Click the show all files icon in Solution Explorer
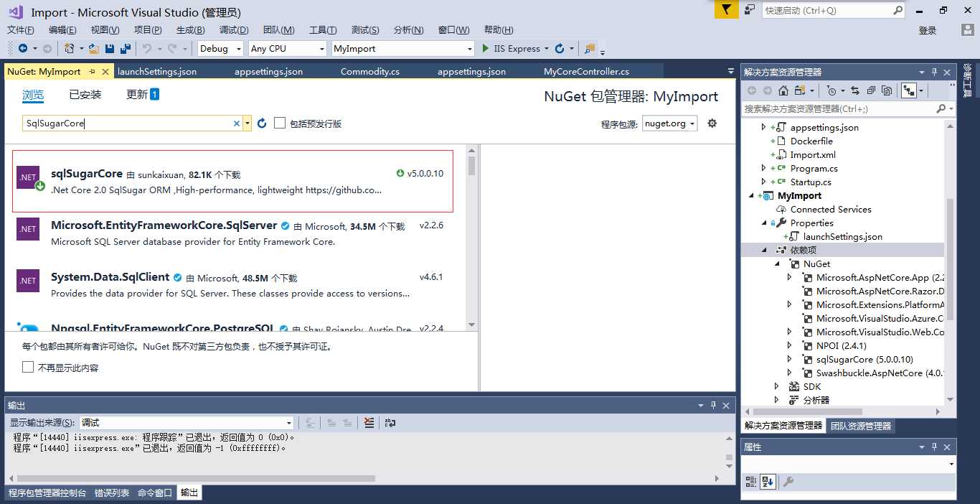This screenshot has width=980, height=504. 887,90
